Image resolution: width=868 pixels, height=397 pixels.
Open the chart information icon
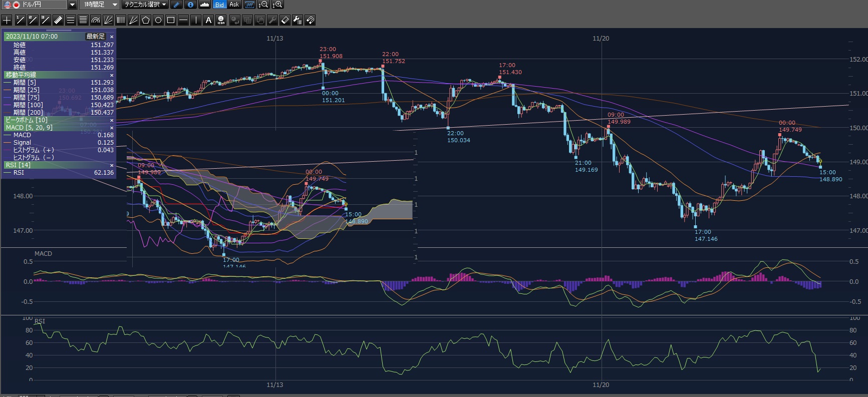click(x=190, y=5)
